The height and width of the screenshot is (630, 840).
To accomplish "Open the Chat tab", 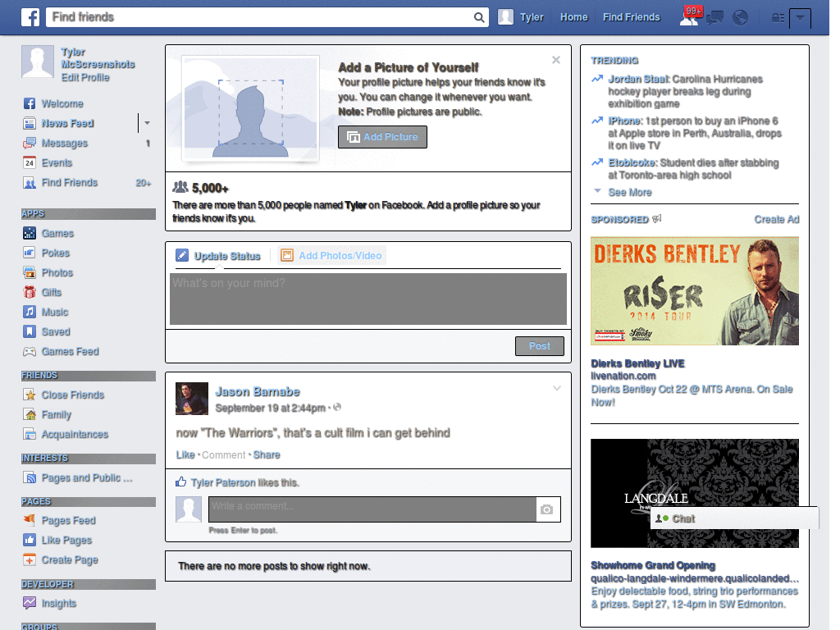I will (734, 518).
